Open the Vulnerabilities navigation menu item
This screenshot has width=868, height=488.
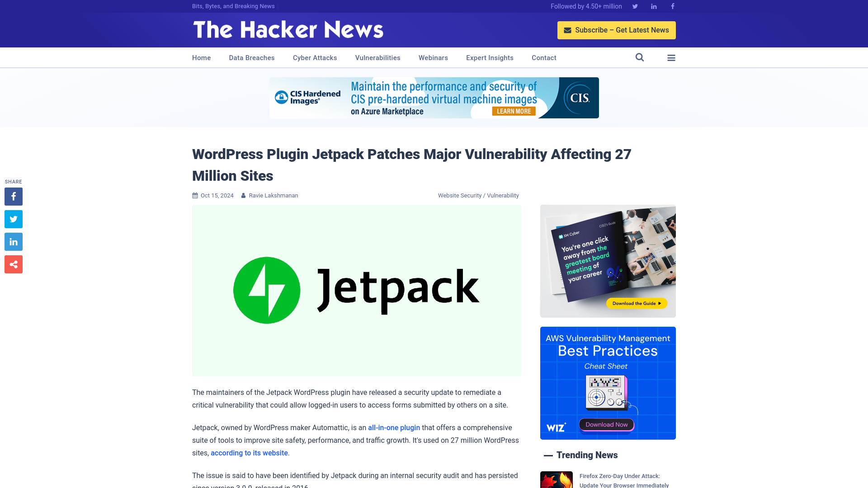pos(377,57)
